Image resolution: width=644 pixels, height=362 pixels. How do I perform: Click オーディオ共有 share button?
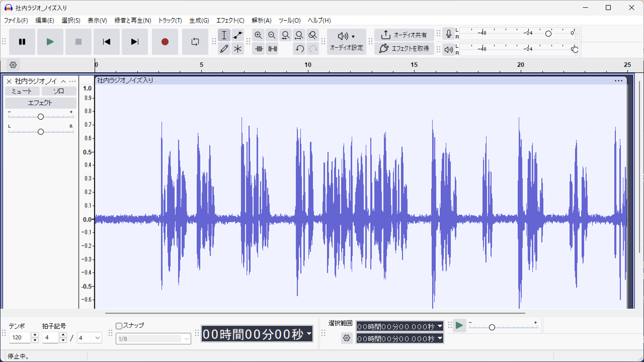pos(404,35)
